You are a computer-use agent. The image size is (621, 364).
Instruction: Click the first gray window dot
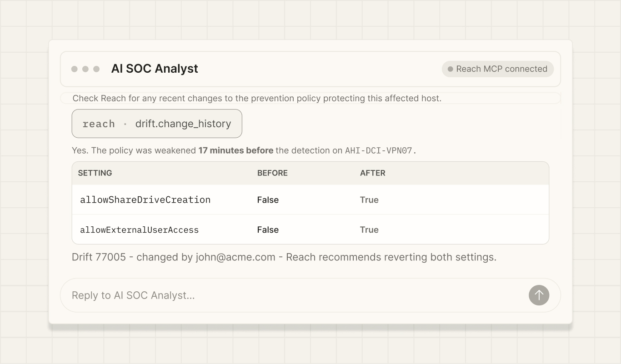coord(75,69)
